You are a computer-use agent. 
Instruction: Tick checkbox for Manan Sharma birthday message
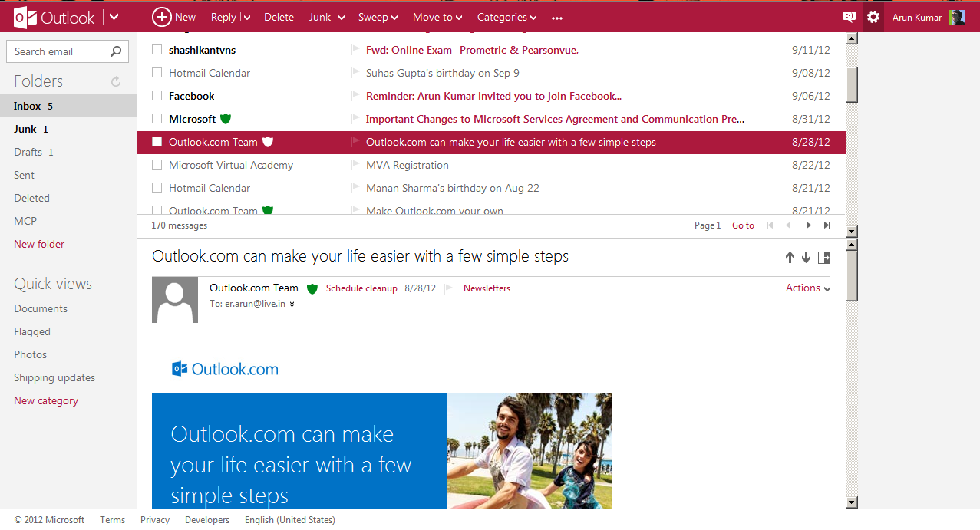(x=157, y=188)
